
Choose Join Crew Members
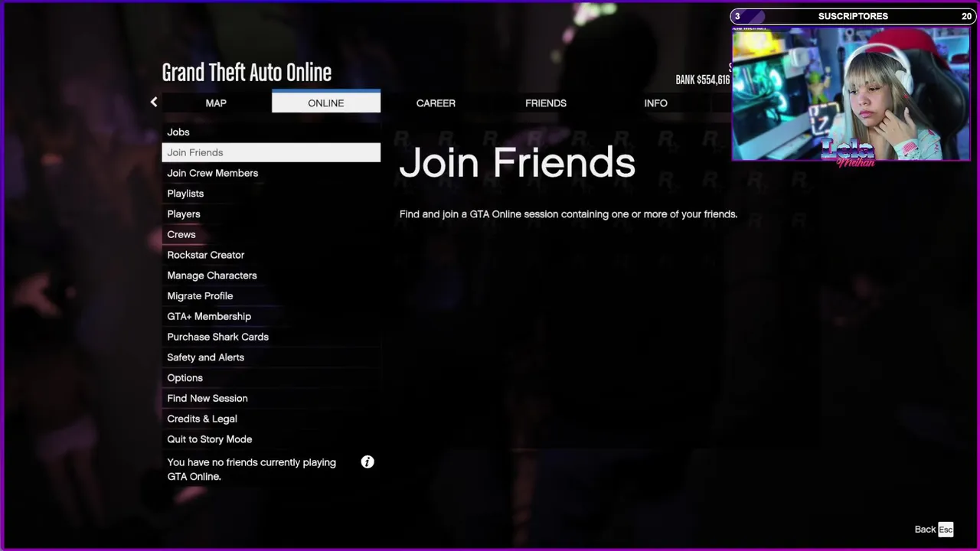(271, 173)
